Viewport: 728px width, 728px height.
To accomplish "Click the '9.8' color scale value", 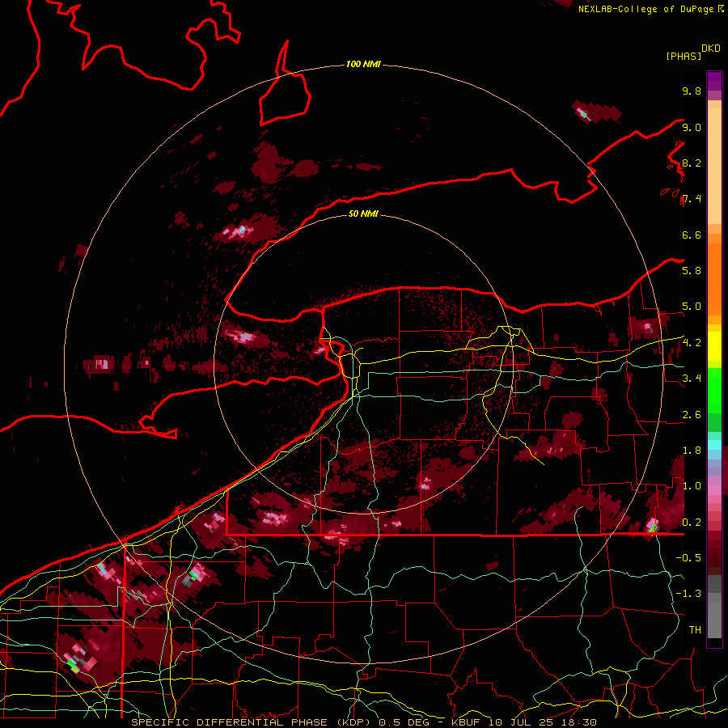I will click(x=692, y=91).
